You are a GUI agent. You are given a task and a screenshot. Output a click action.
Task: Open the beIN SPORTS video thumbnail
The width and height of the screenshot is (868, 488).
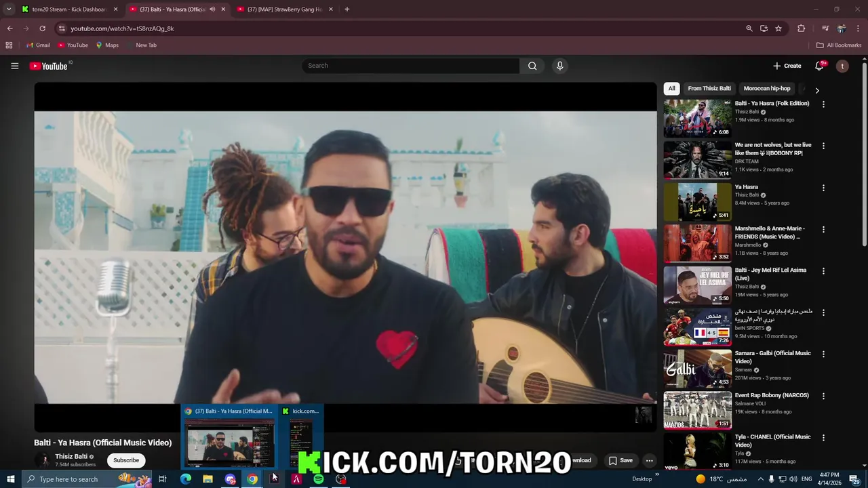(x=698, y=326)
